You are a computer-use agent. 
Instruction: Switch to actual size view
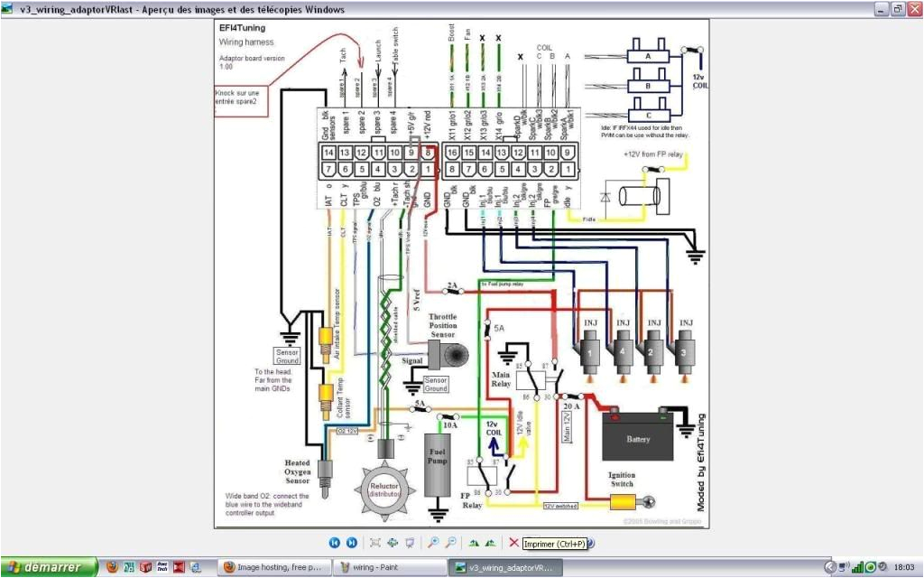coord(393,543)
